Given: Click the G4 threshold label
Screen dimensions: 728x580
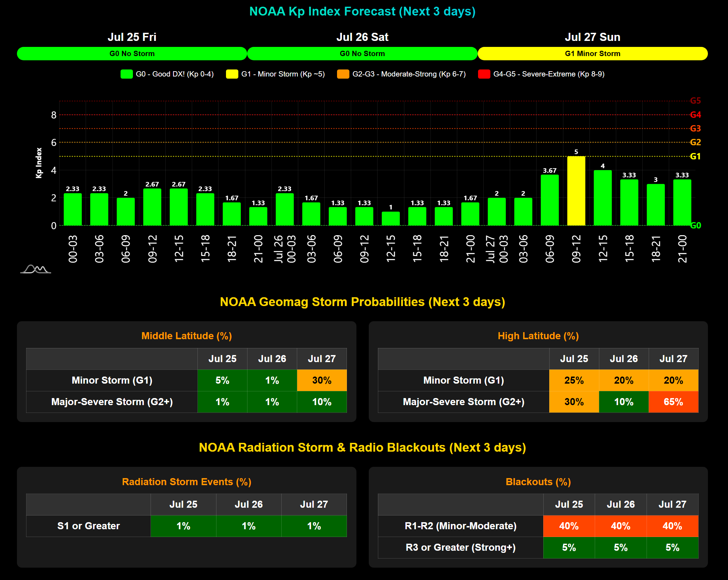Looking at the screenshot, I should (x=695, y=115).
